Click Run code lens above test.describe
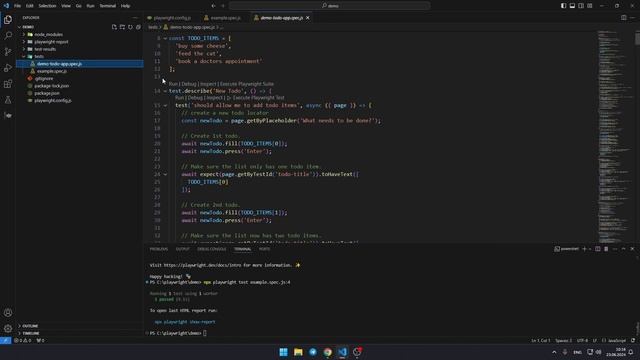 173,84
